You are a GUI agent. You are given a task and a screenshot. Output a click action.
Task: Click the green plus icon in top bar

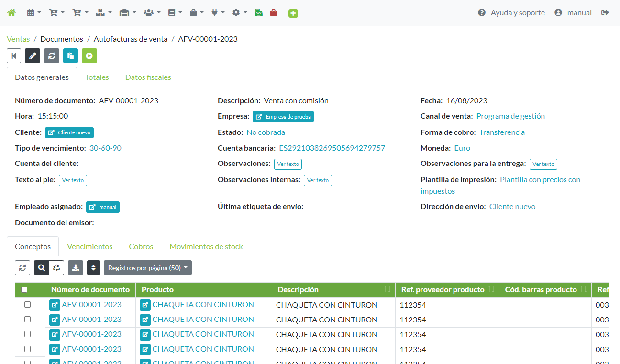pyautogui.click(x=293, y=13)
